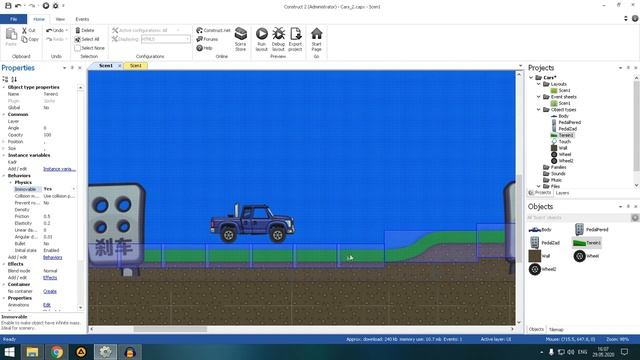Close the Scen1 layout tab
640x360 pixels.
coord(120,66)
